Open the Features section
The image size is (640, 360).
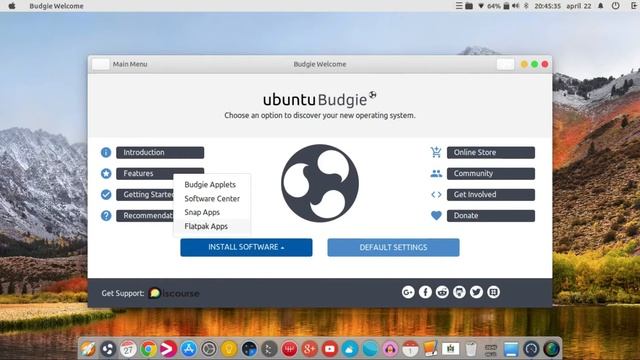160,173
